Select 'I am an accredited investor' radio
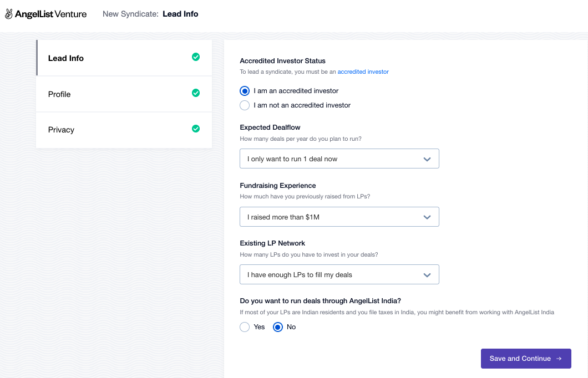The width and height of the screenshot is (588, 378). click(245, 91)
